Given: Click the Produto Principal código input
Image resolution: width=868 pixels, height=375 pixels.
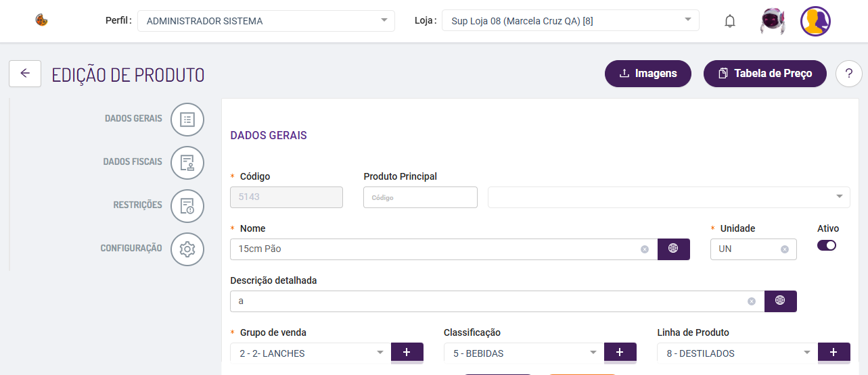Looking at the screenshot, I should (420, 197).
